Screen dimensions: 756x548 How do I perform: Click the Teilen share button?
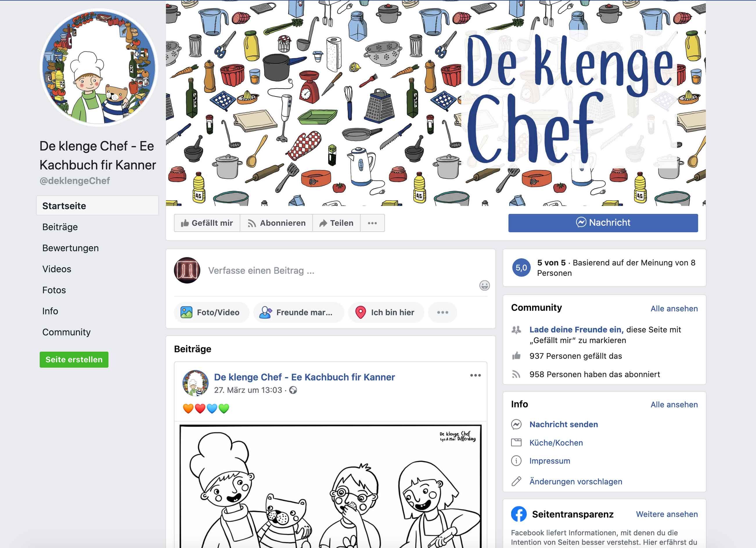[x=336, y=223]
